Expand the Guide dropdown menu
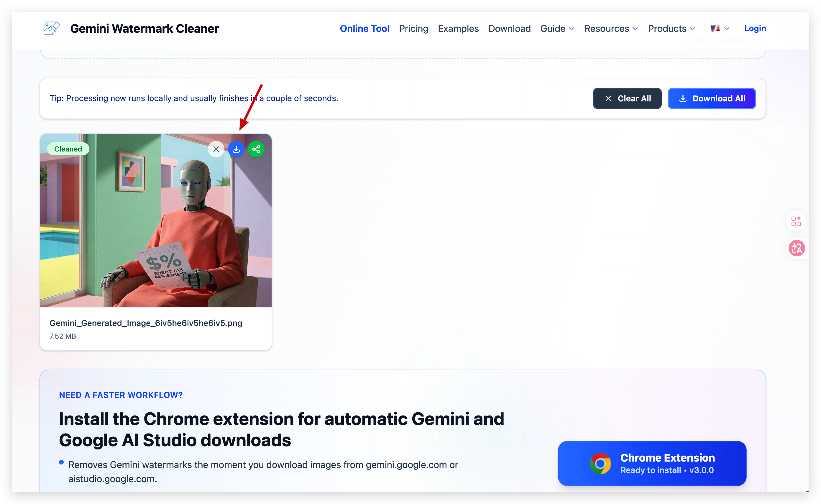 coord(557,29)
